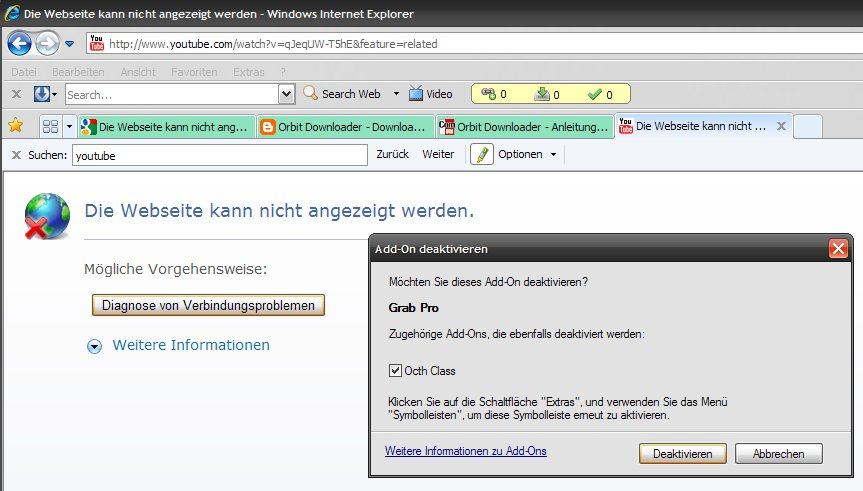Viewport: 863px width, 491px height.
Task: Click the 'Mögliche Vorgehensweise:' text
Action: pyautogui.click(x=176, y=269)
